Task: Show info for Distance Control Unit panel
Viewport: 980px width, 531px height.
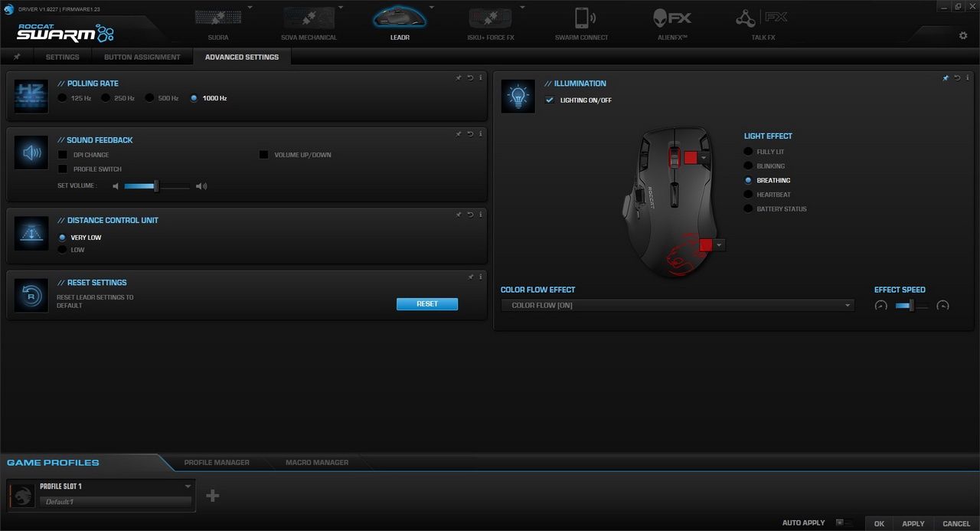Action: pos(481,215)
